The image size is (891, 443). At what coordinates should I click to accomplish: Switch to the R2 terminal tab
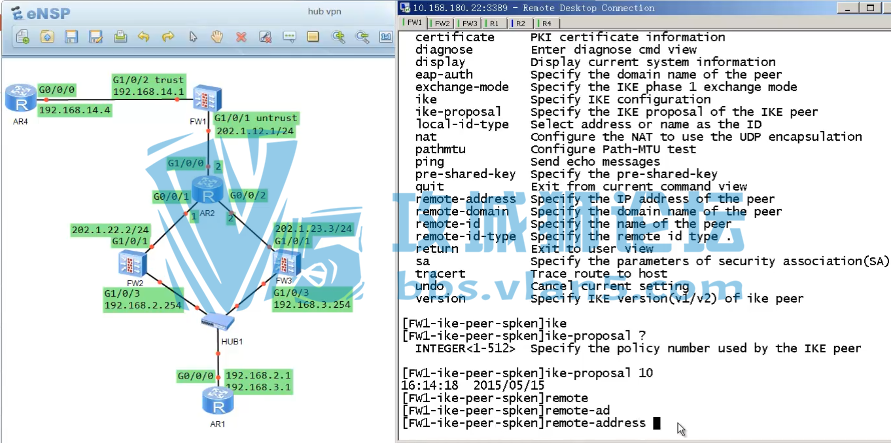(x=521, y=23)
